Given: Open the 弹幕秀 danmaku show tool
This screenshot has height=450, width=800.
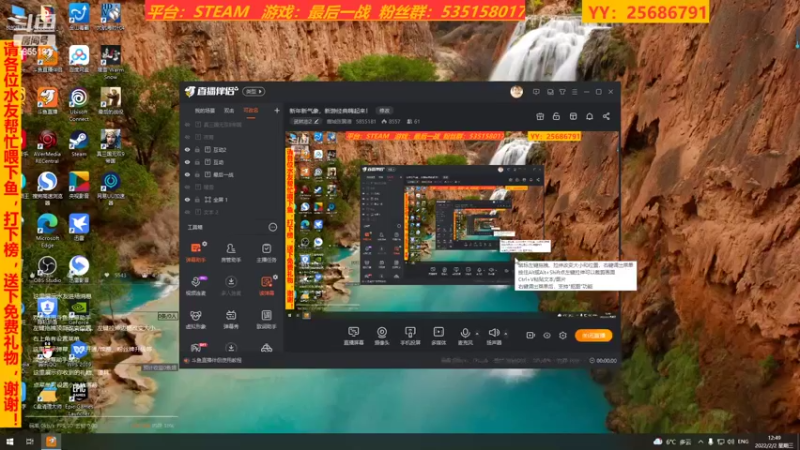Looking at the screenshot, I should coord(231,319).
